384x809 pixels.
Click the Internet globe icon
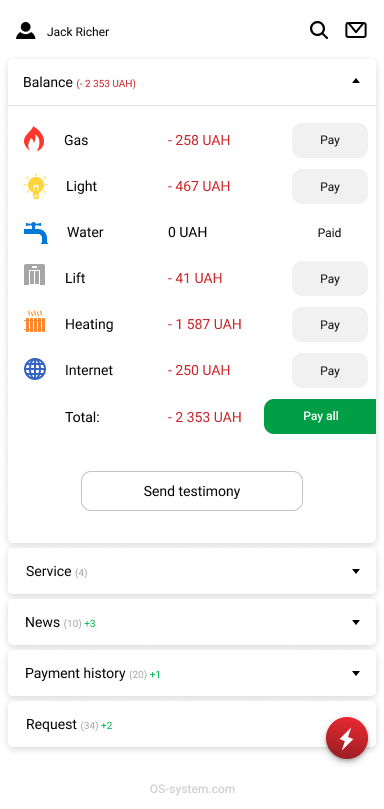35,369
